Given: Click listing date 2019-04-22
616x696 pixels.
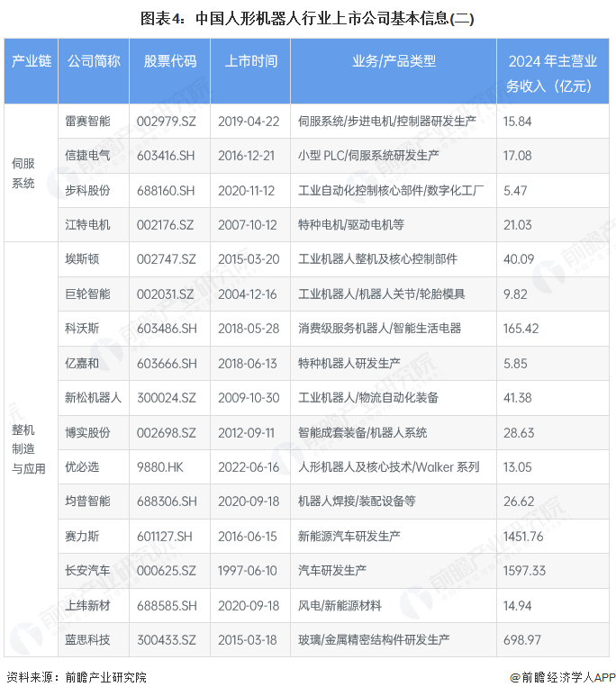Looking at the screenshot, I should (249, 122).
